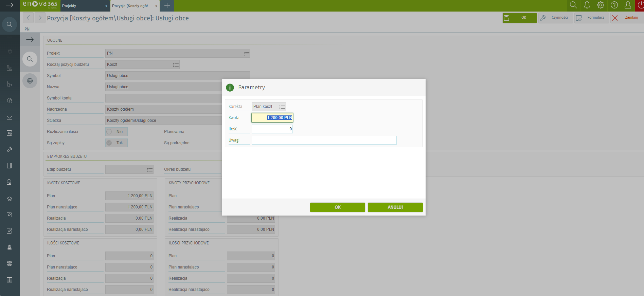Click the top bar search magnifier
Viewport: 644px width, 296px height.
coord(573,5)
